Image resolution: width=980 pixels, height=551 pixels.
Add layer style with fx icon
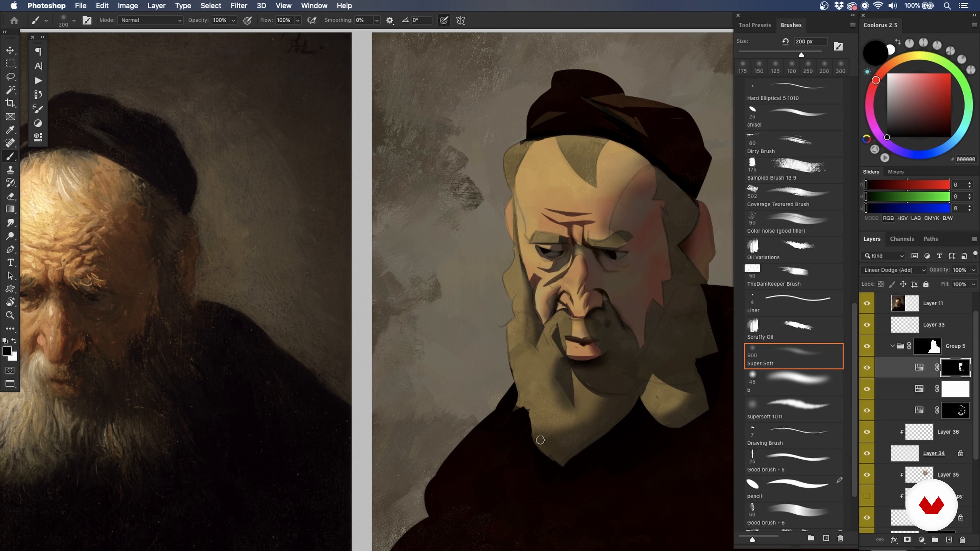tap(894, 540)
